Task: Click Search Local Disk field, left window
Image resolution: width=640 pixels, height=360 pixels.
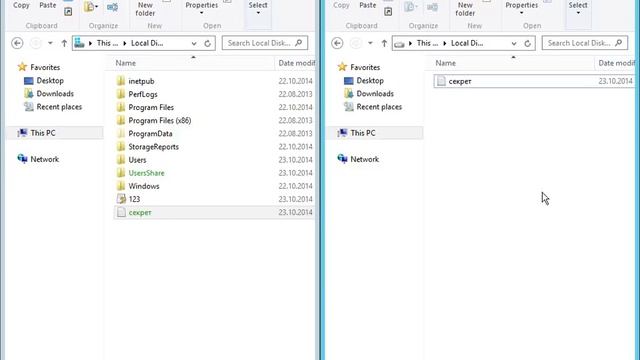Action: [x=265, y=43]
